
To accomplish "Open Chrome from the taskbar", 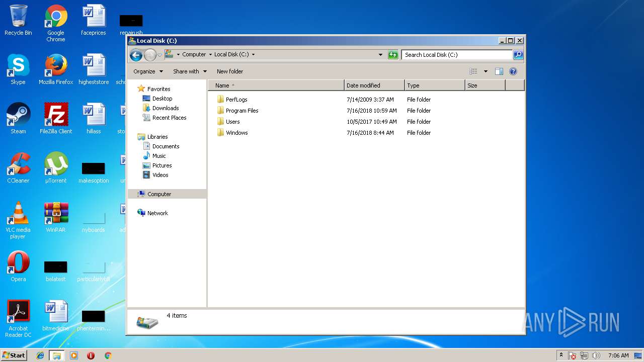I will [x=108, y=355].
